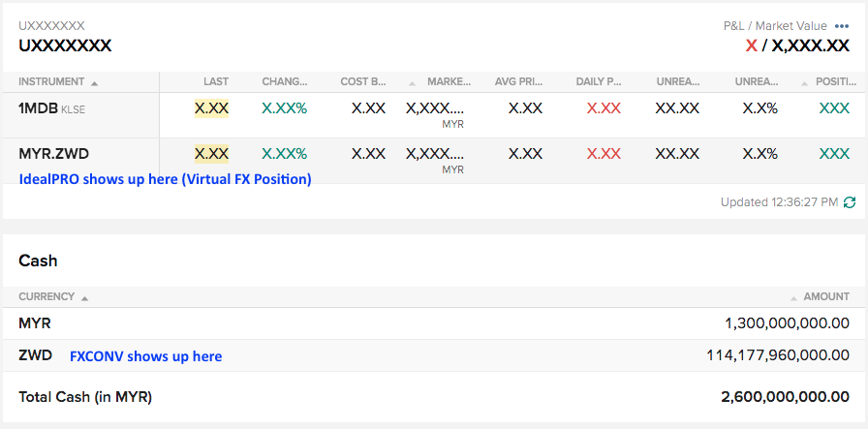Viewport: 868px width, 429px height.
Task: Click the X / X,XXX.XX header total value
Action: tap(797, 46)
